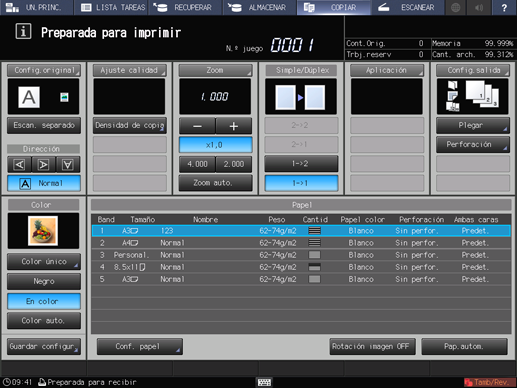
Task: Toggle Rotación imagen OFF button
Action: pos(372,347)
